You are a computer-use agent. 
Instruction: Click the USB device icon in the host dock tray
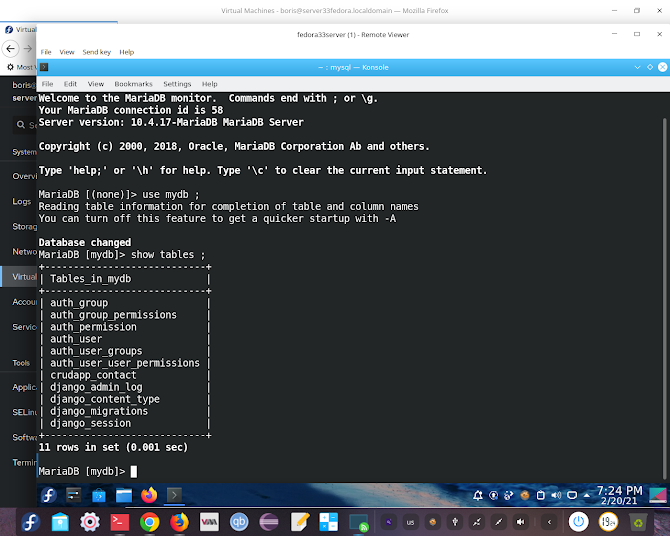tap(455, 522)
